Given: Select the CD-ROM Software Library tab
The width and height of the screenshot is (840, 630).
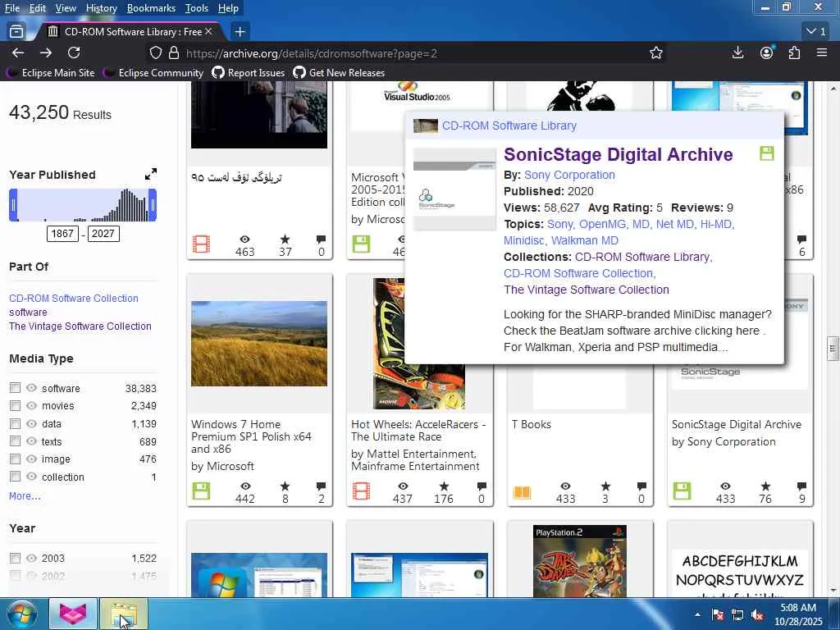Looking at the screenshot, I should [129, 32].
